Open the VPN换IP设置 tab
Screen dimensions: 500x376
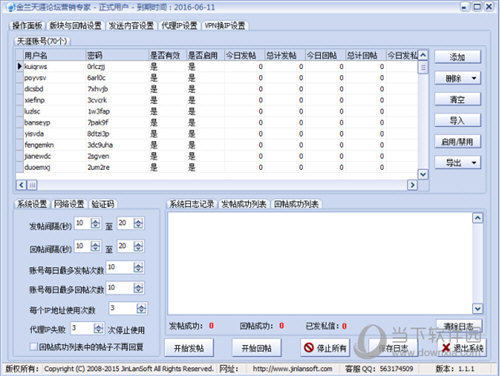pyautogui.click(x=225, y=26)
